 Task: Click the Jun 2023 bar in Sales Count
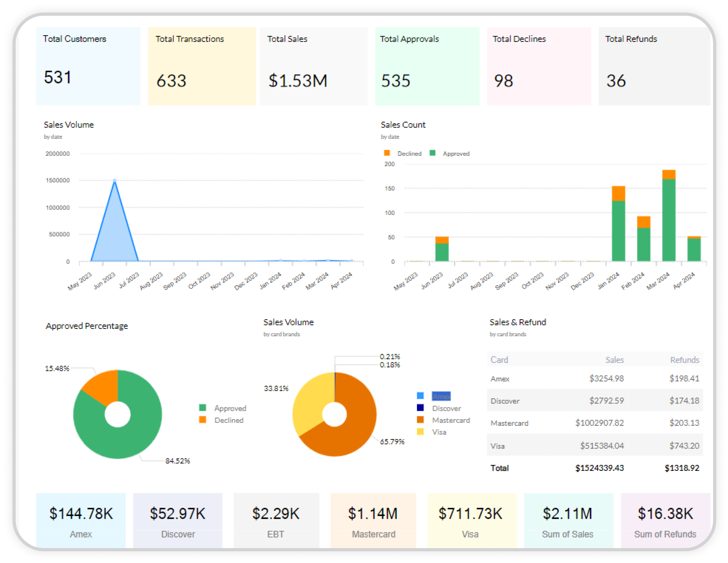pyautogui.click(x=442, y=249)
